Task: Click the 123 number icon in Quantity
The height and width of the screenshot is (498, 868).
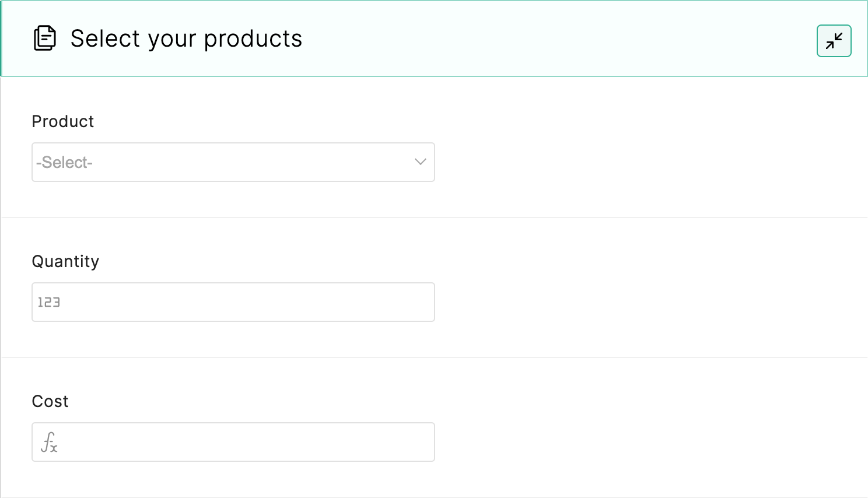Action: coord(49,302)
